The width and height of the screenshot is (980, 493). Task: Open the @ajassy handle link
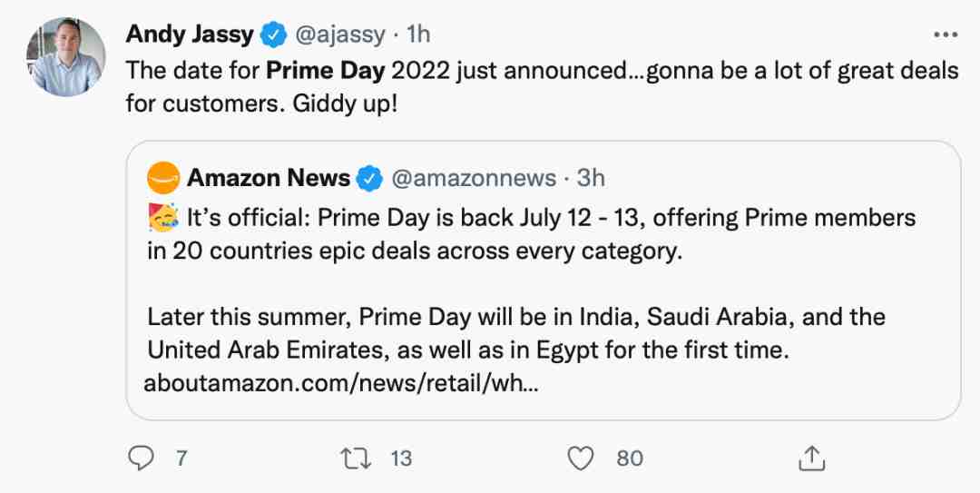(339, 35)
